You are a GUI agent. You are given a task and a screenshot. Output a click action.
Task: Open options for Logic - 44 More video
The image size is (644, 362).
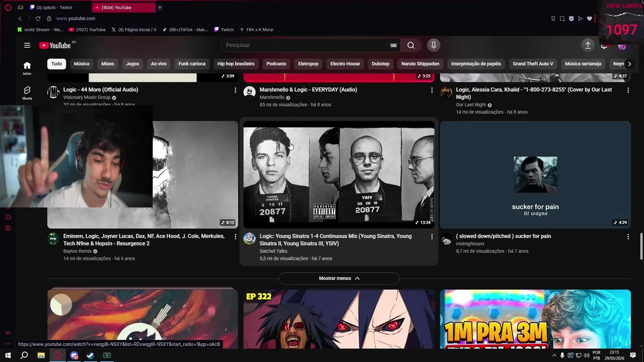(235, 90)
